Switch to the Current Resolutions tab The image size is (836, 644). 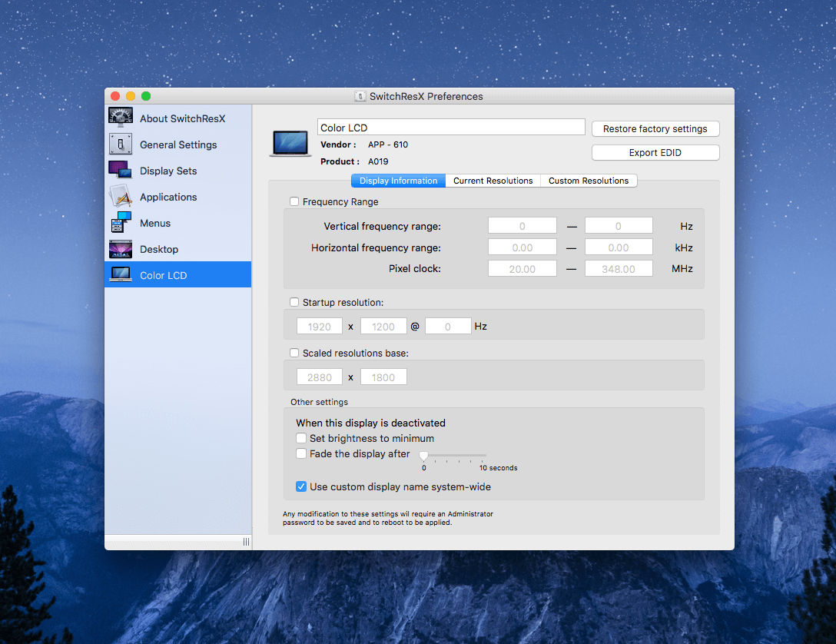pos(493,181)
